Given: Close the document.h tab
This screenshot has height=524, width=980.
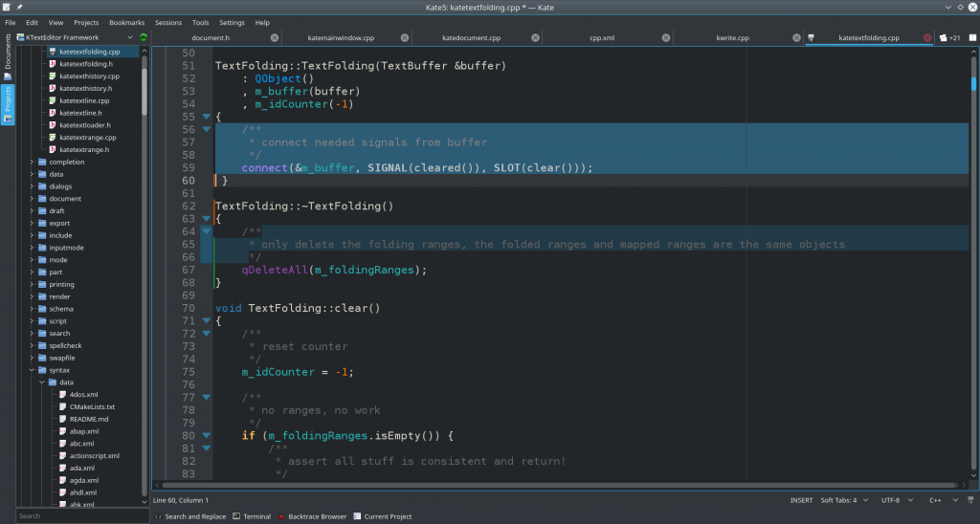Looking at the screenshot, I should [275, 38].
